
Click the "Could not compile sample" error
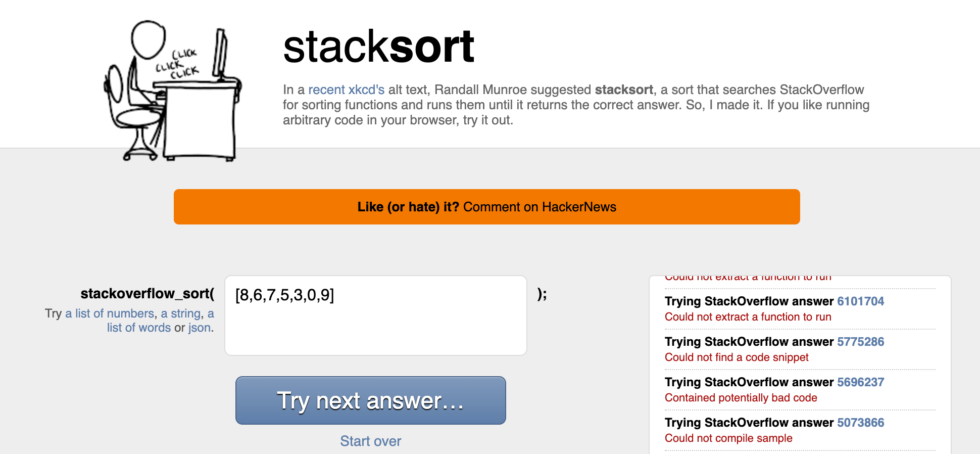(728, 438)
